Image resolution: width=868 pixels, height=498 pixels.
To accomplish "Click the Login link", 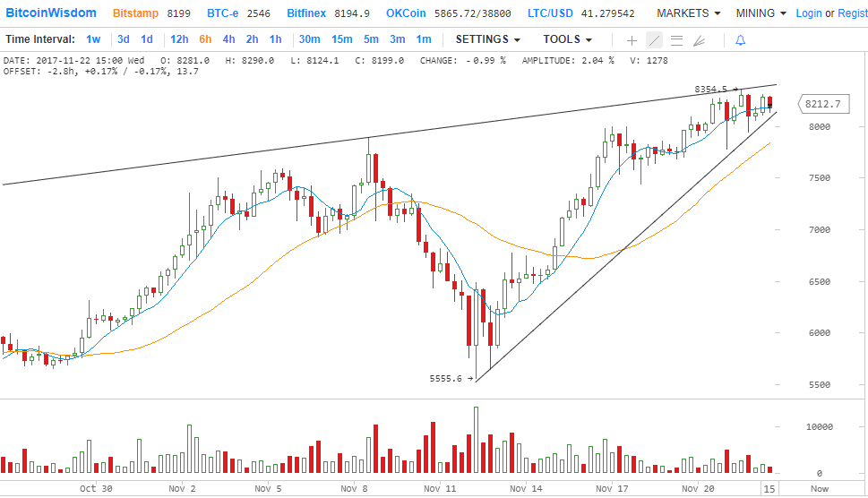I will tap(809, 13).
